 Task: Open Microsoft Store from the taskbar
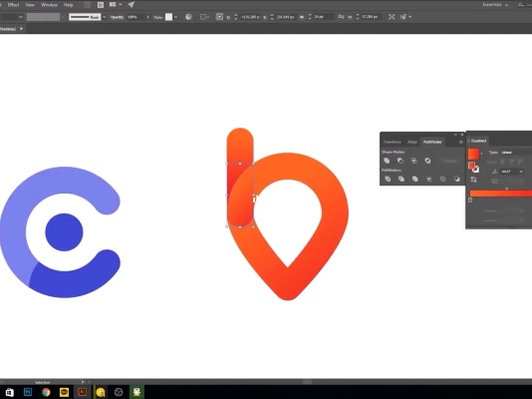click(x=10, y=393)
